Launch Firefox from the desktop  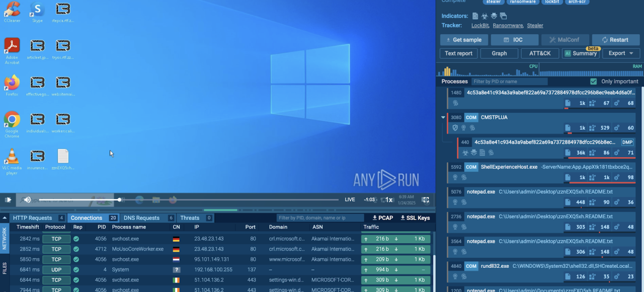pos(12,86)
